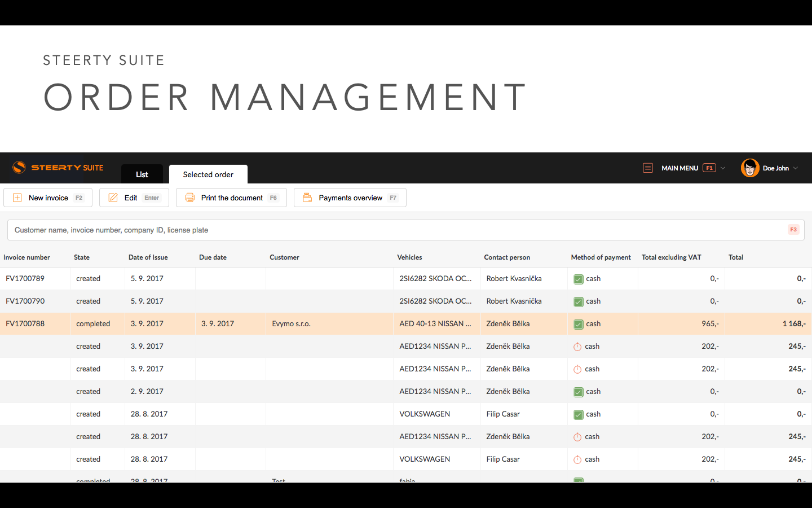Expand the Main Menu dropdown chevron
This screenshot has width=812, height=508.
point(723,168)
